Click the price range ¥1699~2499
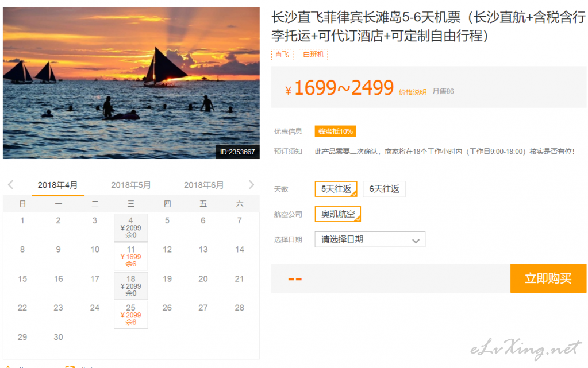 point(339,88)
